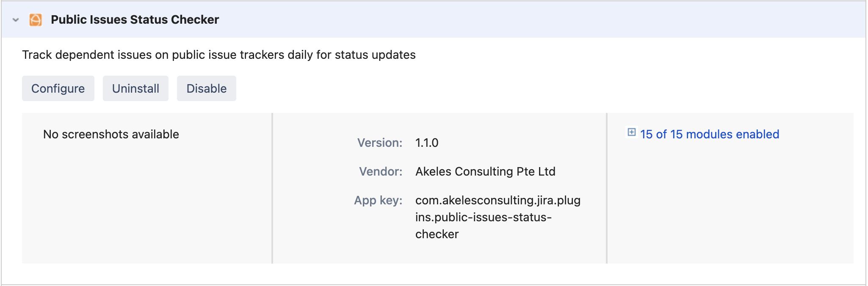Open the 15 of 15 modules enabled link

(709, 134)
